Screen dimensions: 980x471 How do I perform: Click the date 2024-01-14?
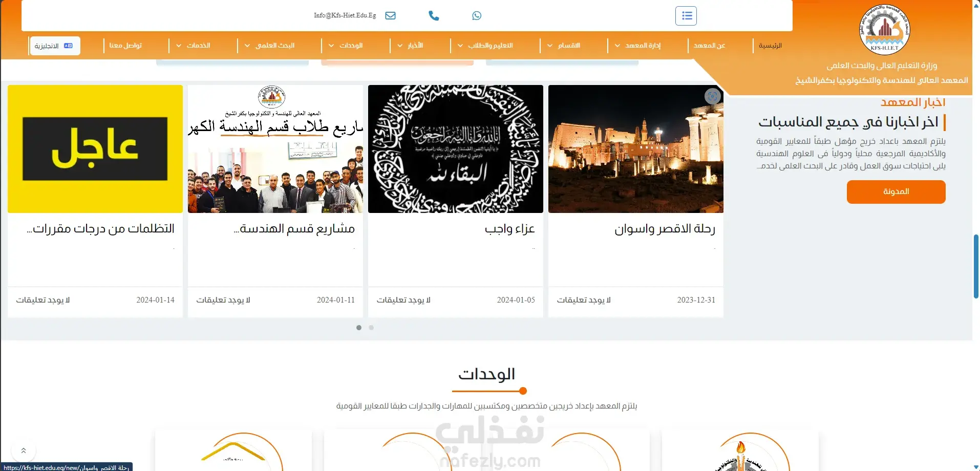coord(155,300)
